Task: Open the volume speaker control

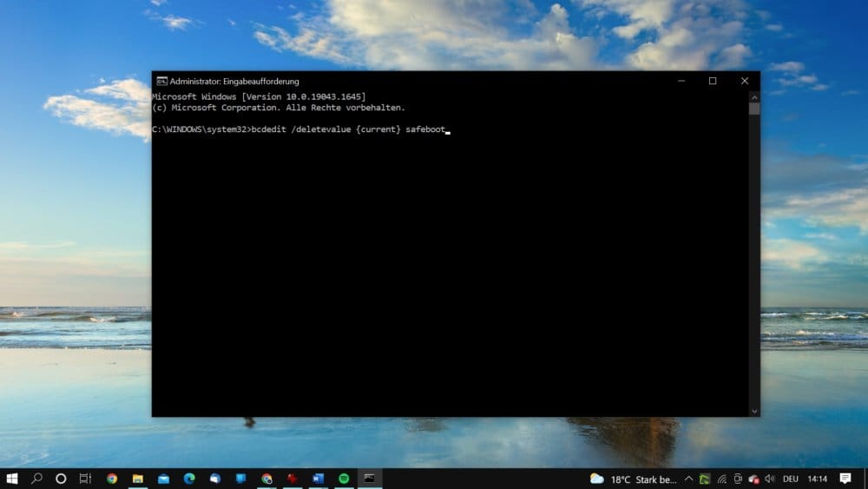Action: tap(770, 479)
